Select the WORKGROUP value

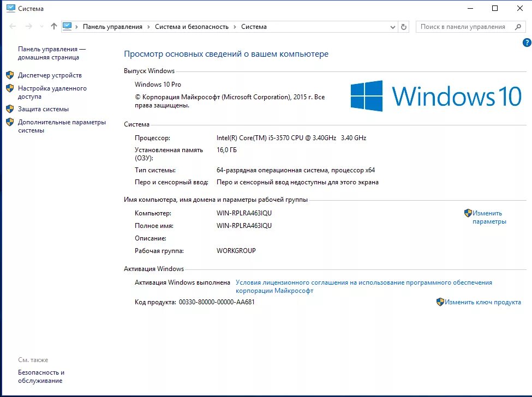pyautogui.click(x=236, y=251)
